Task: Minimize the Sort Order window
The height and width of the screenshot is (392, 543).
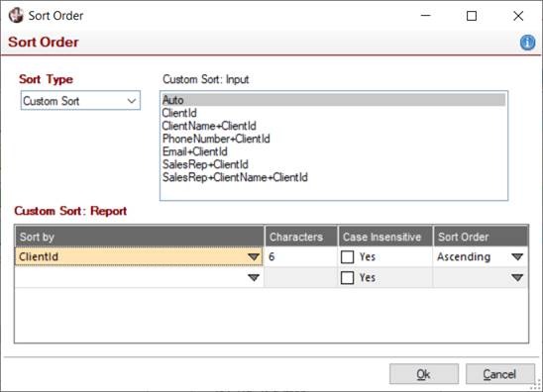Action: point(426,16)
